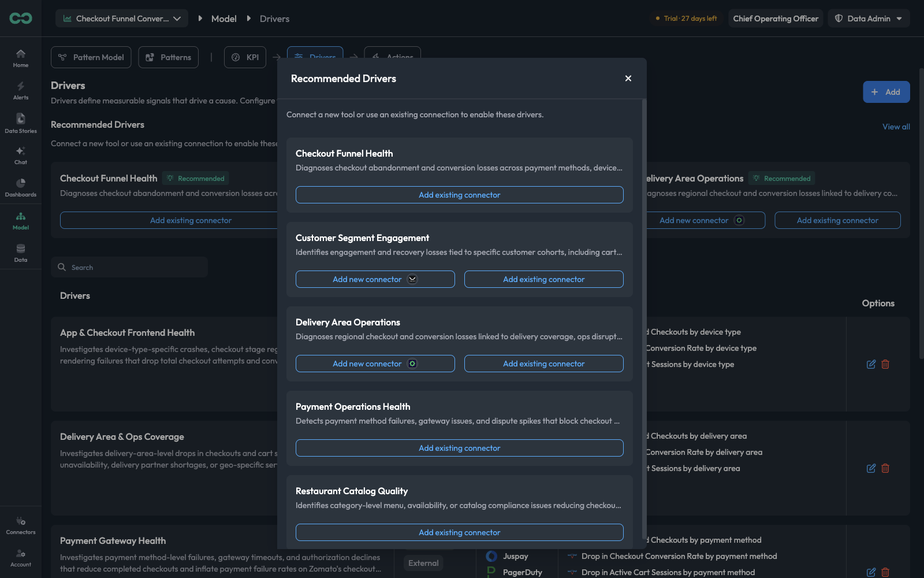This screenshot has width=924, height=578.
Task: Click the Recommended tag on Delivery Area Operations
Action: pyautogui.click(x=782, y=178)
